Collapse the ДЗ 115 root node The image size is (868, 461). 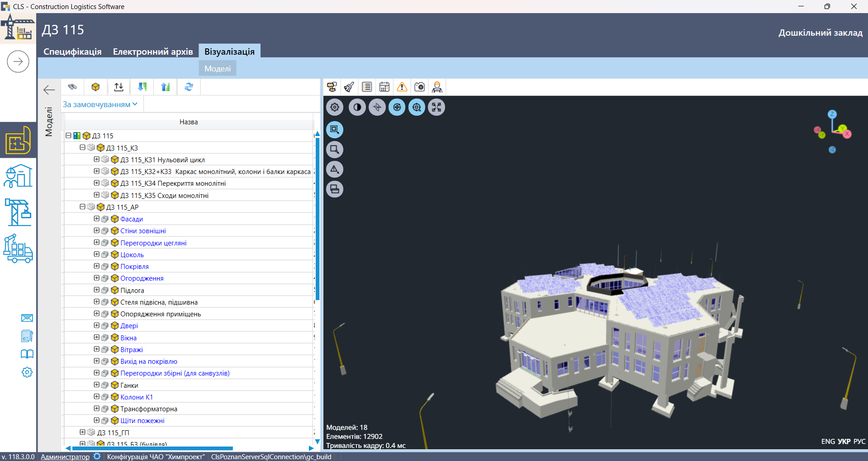[x=68, y=136]
